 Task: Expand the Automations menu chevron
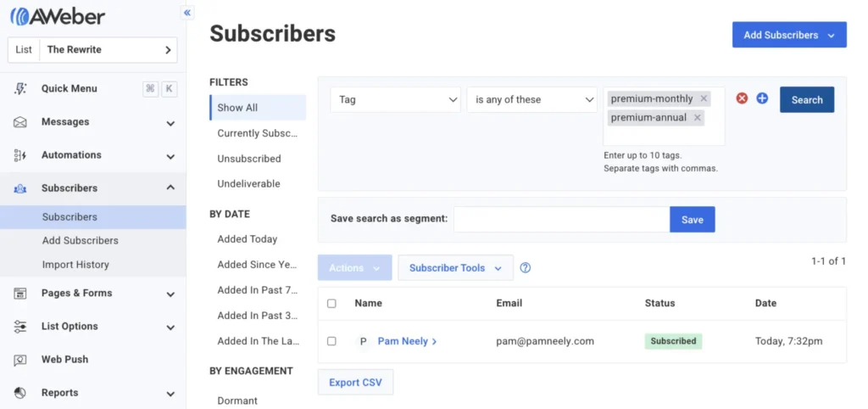point(170,156)
